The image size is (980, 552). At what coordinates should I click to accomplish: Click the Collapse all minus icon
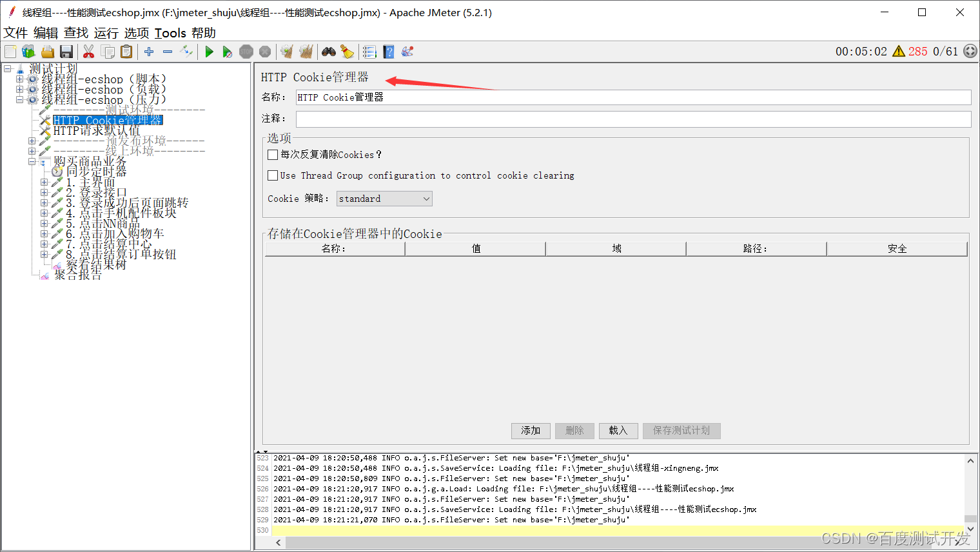pos(168,52)
